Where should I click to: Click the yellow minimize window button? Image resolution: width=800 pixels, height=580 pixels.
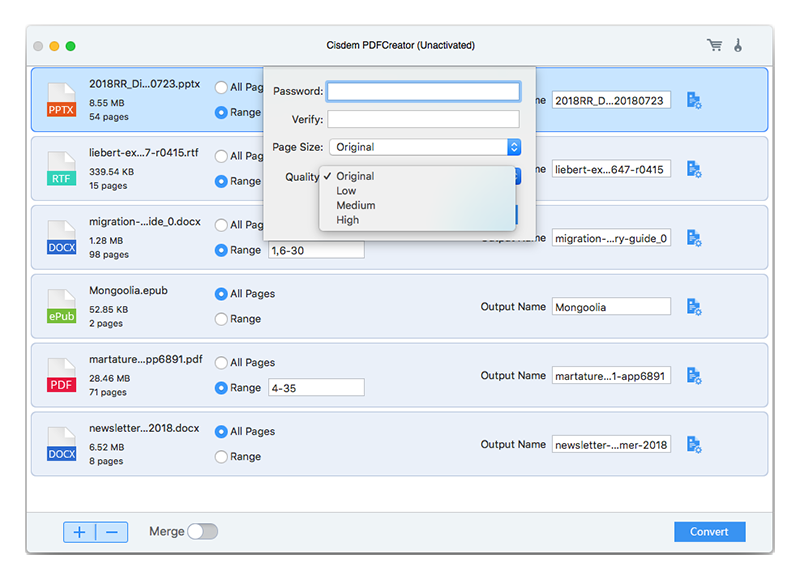click(x=54, y=46)
